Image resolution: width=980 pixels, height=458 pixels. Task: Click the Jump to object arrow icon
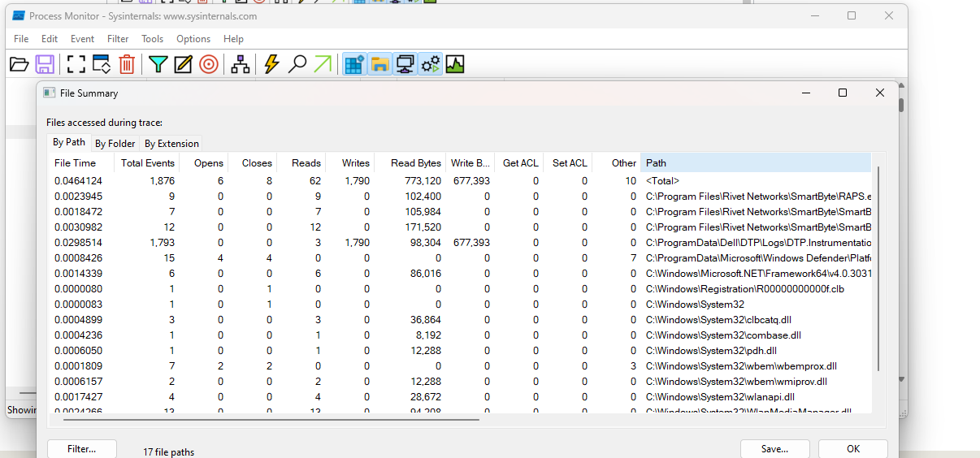pyautogui.click(x=323, y=64)
